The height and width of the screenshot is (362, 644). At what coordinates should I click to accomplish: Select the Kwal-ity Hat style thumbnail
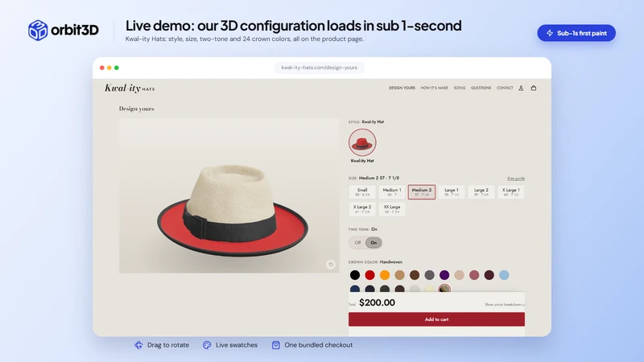click(362, 142)
